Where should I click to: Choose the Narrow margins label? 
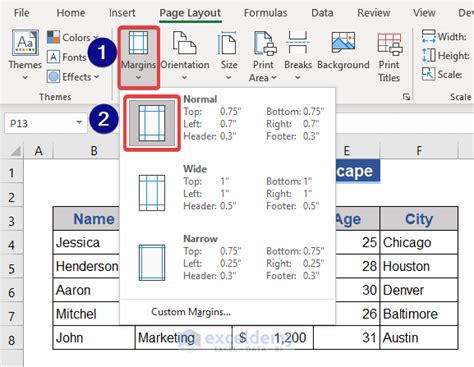[200, 238]
